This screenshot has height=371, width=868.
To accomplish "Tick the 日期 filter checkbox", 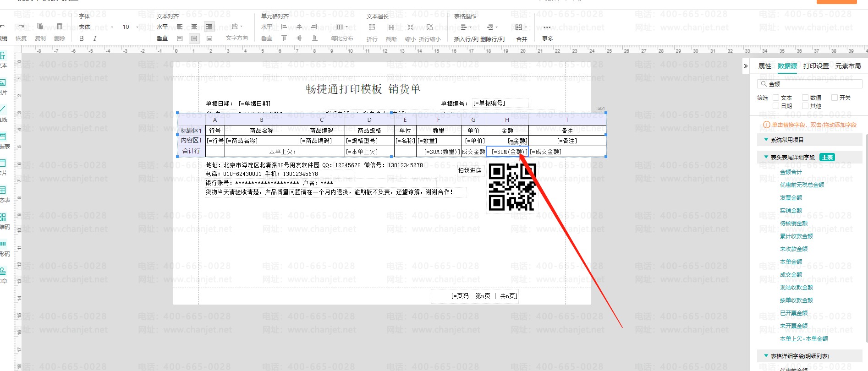I will (776, 106).
